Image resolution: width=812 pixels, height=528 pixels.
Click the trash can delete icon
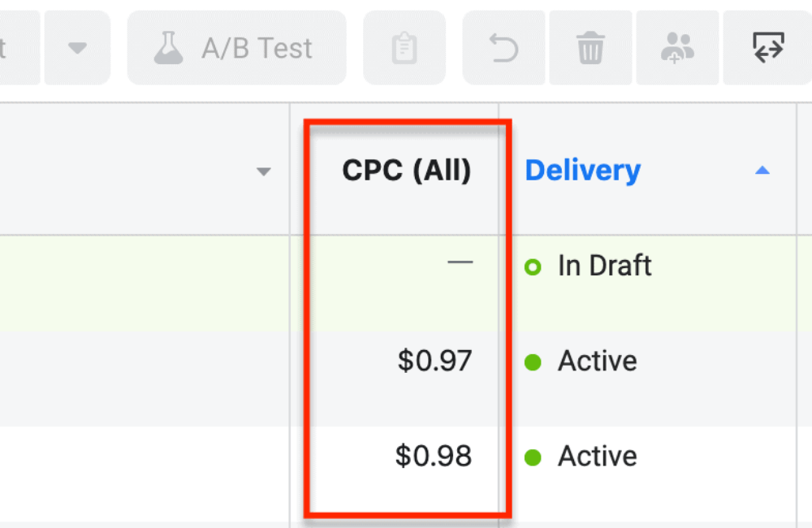pyautogui.click(x=590, y=49)
